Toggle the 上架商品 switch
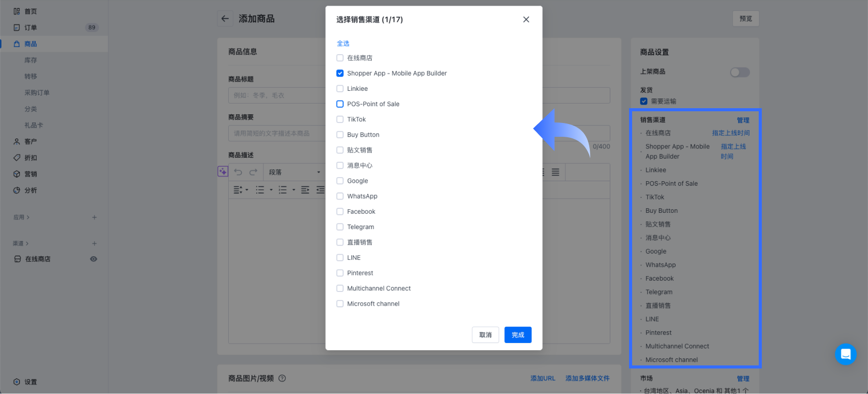The image size is (868, 394). [x=740, y=72]
